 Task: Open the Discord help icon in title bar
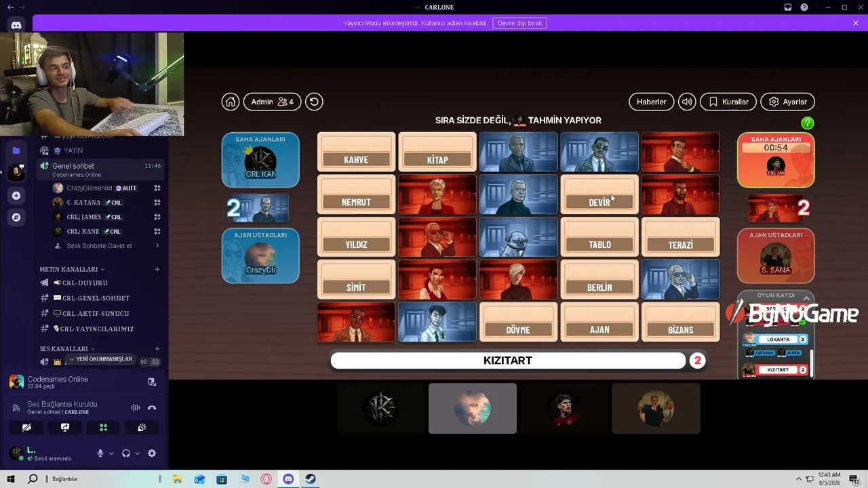click(804, 7)
